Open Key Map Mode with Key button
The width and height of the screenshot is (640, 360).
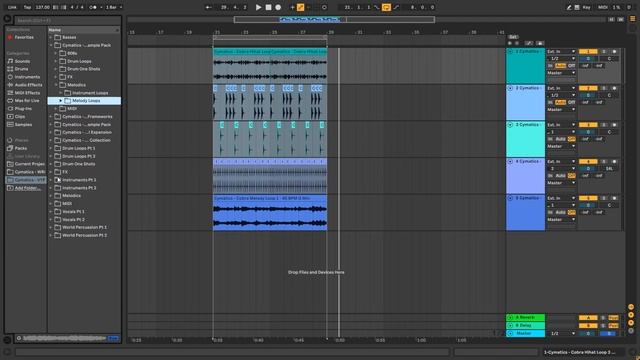[x=587, y=7]
